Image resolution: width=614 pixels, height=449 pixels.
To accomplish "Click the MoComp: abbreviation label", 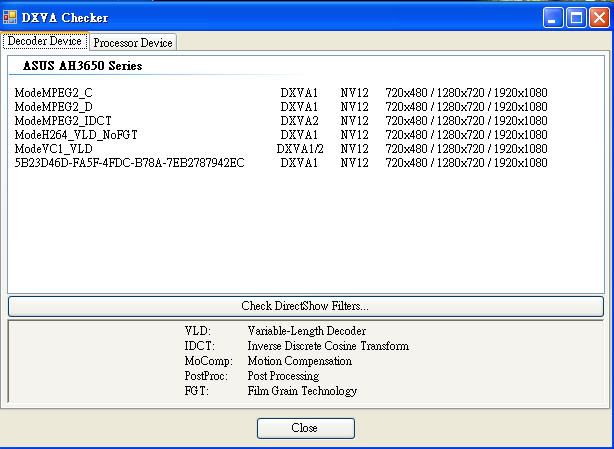I will tap(209, 361).
